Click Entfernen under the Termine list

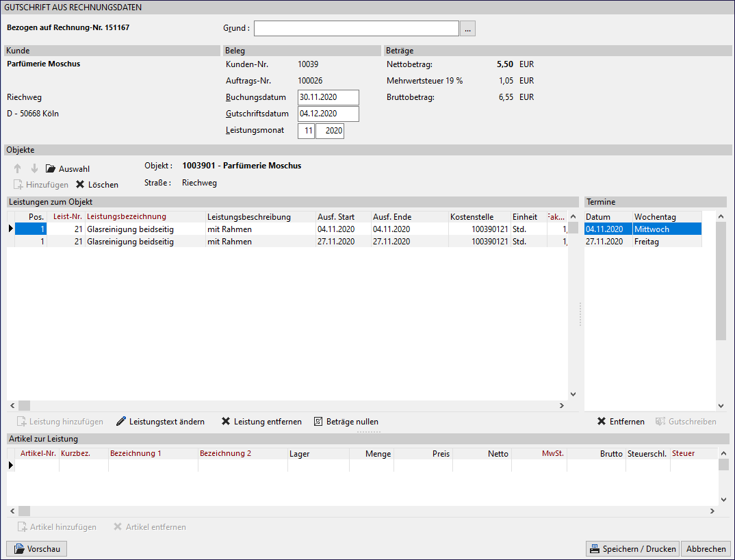(621, 422)
